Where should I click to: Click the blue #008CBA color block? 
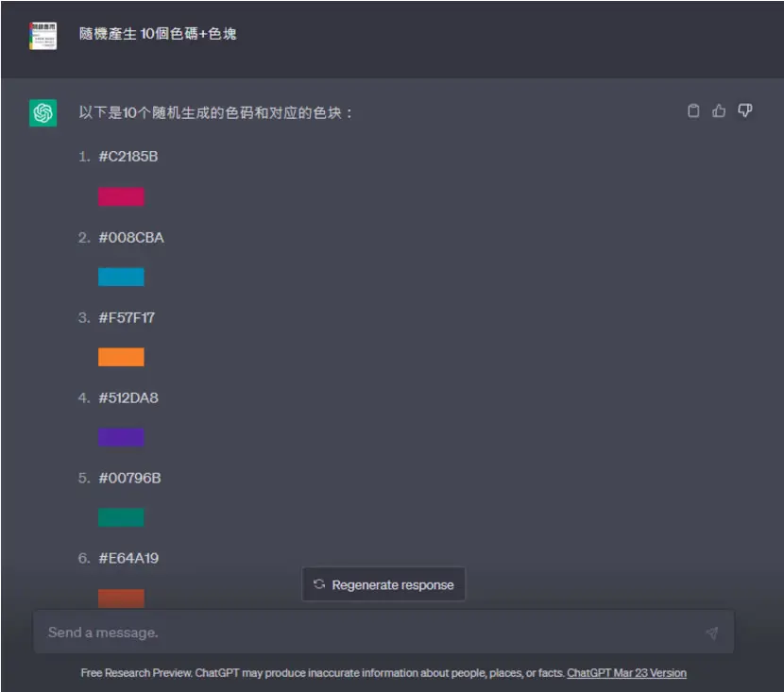121,277
